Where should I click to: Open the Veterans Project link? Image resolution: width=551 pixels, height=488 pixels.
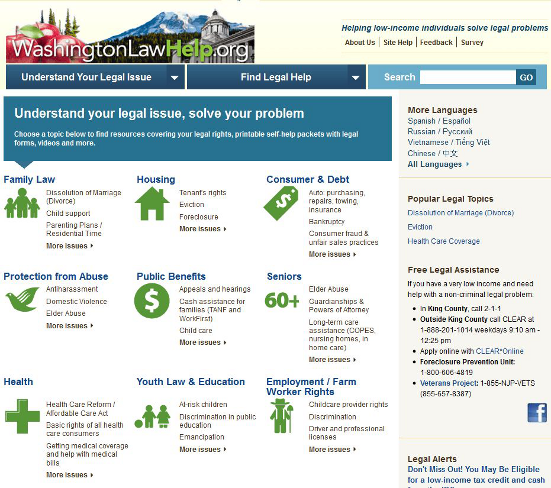449,383
